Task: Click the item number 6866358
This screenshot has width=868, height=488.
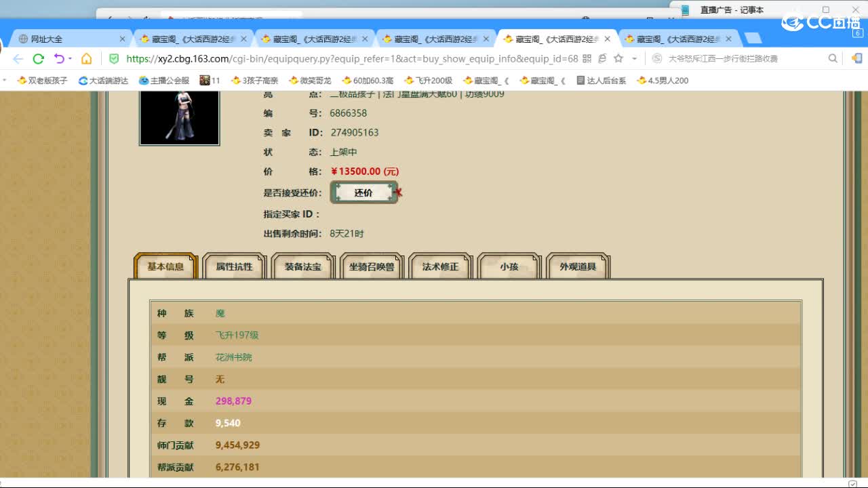Action: click(348, 113)
